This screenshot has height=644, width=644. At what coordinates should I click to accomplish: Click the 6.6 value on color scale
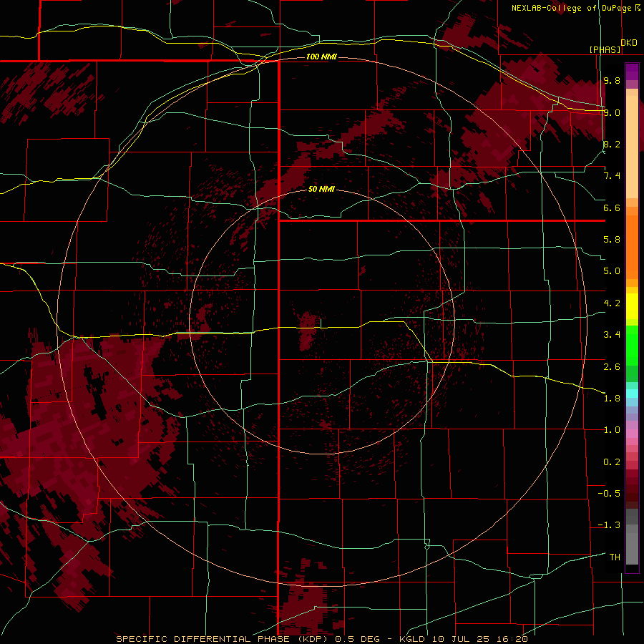(612, 208)
